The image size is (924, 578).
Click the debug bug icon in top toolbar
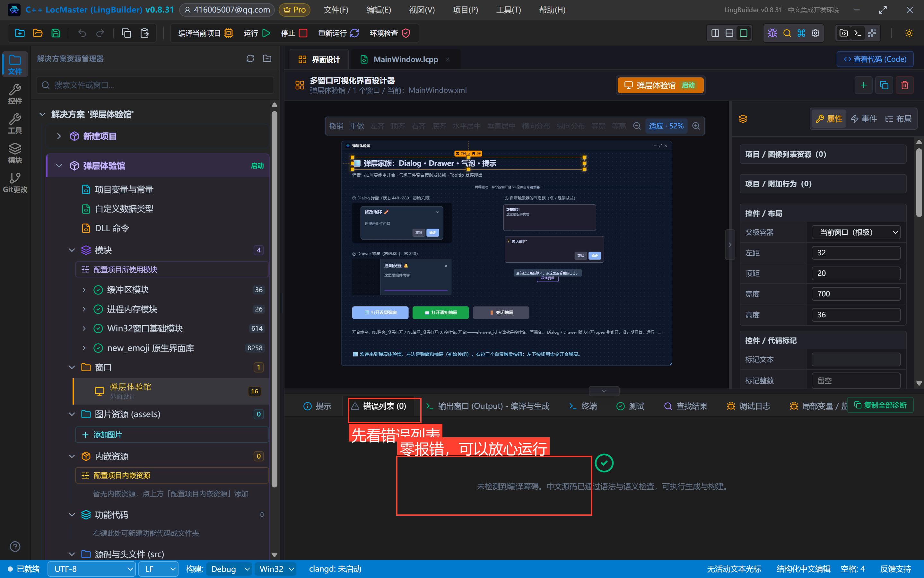[772, 33]
